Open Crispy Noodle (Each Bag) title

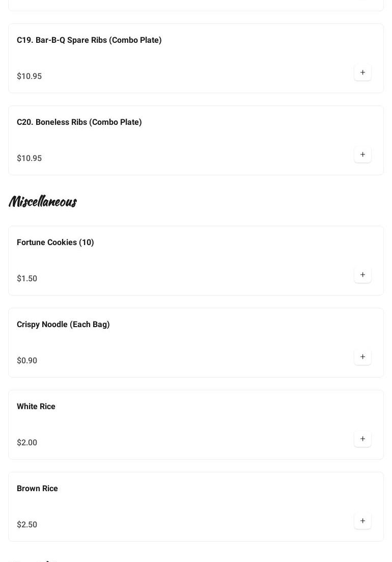pyautogui.click(x=63, y=325)
